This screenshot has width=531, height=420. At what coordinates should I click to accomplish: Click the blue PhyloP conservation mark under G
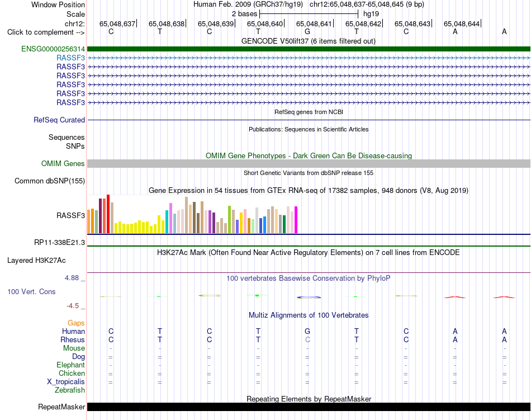(x=309, y=298)
